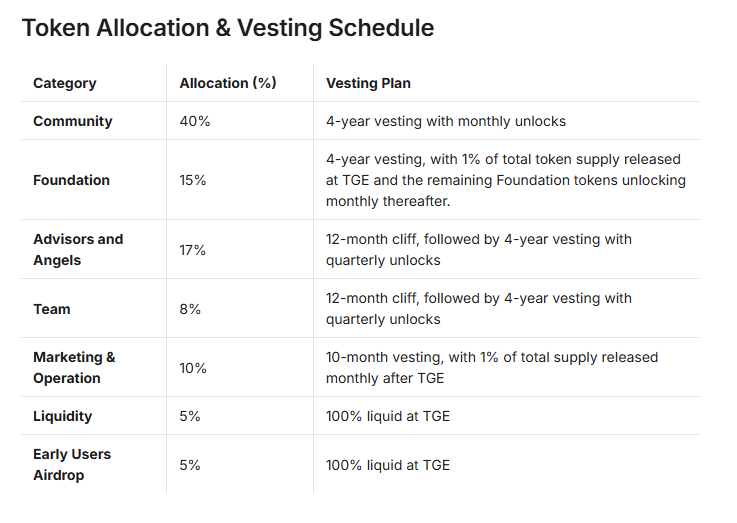This screenshot has height=523, width=737.
Task: Click the 17% allocation cell
Action: 193,250
